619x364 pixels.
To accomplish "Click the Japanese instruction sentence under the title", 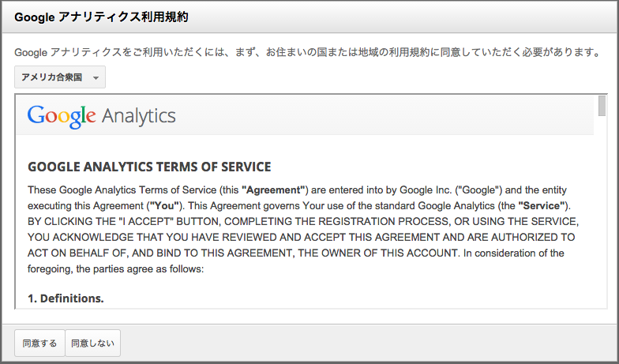I will click(x=308, y=52).
